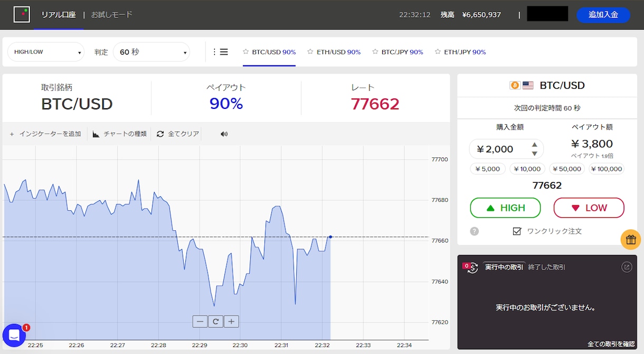Zoom out chart with minus button
Viewport: 644px width, 354px height.
[x=200, y=321]
